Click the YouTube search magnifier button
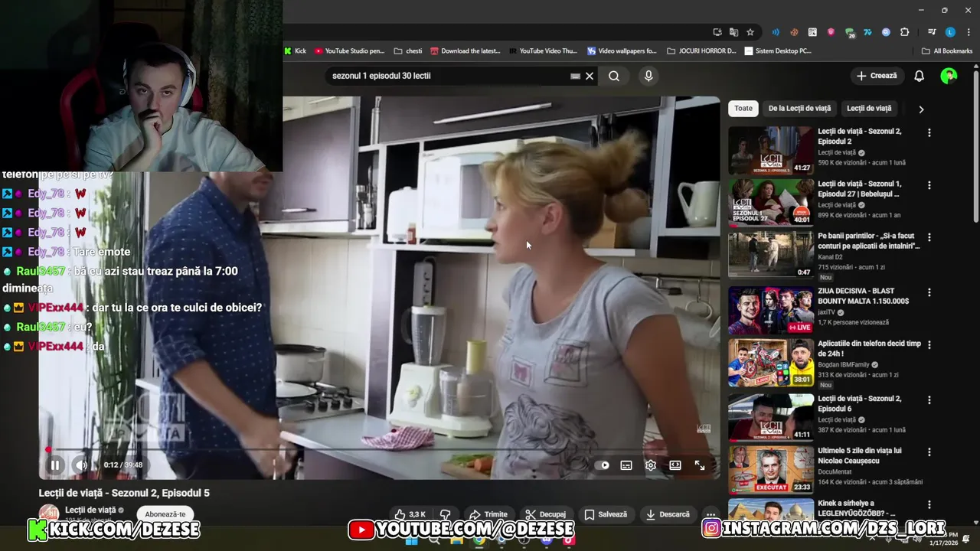980x551 pixels. pos(614,76)
